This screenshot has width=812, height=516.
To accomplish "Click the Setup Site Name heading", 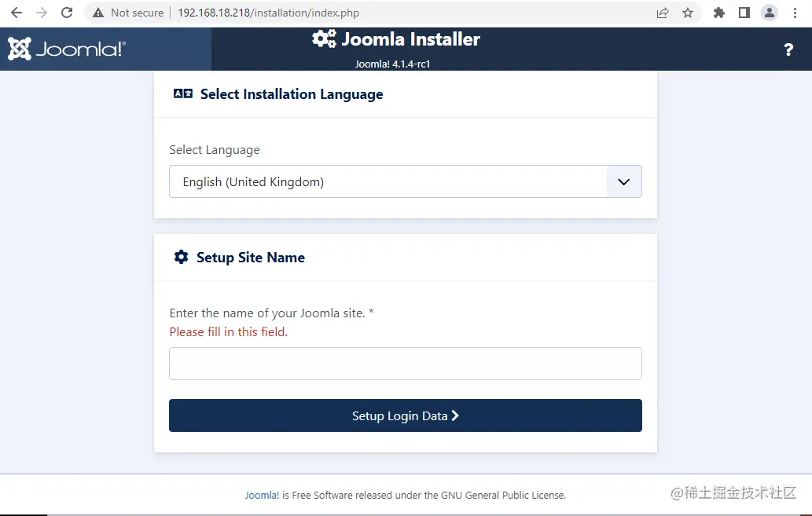I will pos(251,258).
